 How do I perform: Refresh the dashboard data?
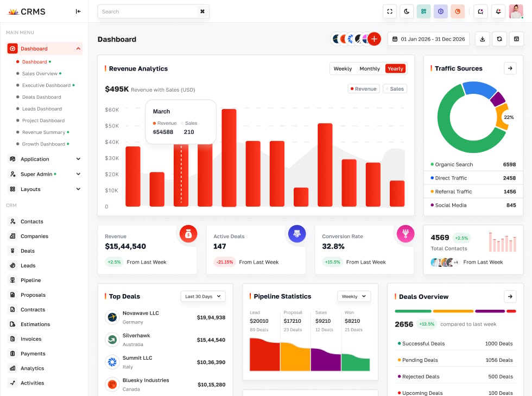499,39
